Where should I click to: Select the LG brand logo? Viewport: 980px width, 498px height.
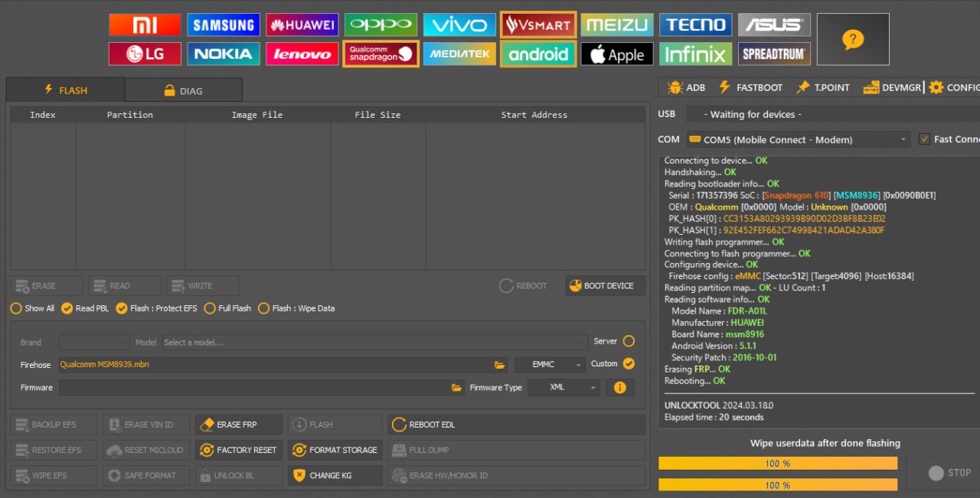click(145, 54)
